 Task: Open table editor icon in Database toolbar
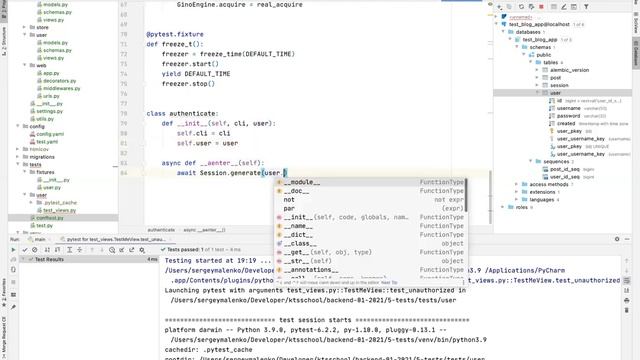tap(553, 7)
